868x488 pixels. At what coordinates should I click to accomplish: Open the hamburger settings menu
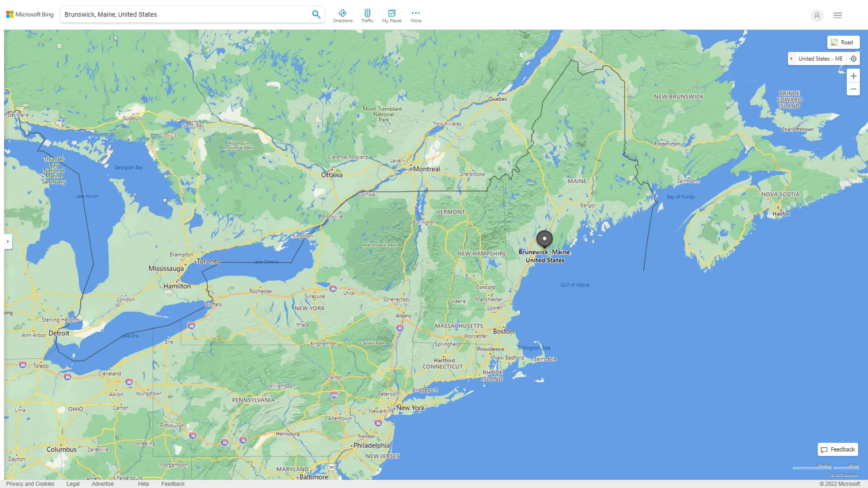tap(837, 15)
